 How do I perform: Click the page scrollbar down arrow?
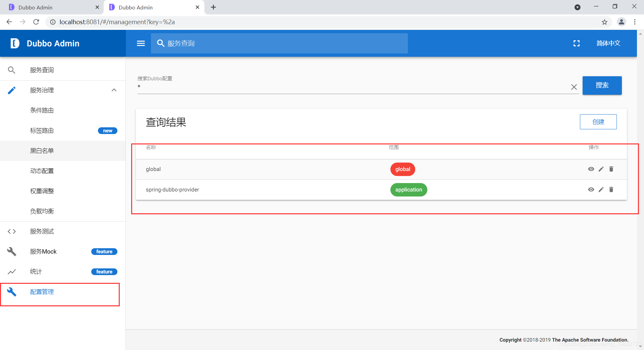(x=640, y=347)
